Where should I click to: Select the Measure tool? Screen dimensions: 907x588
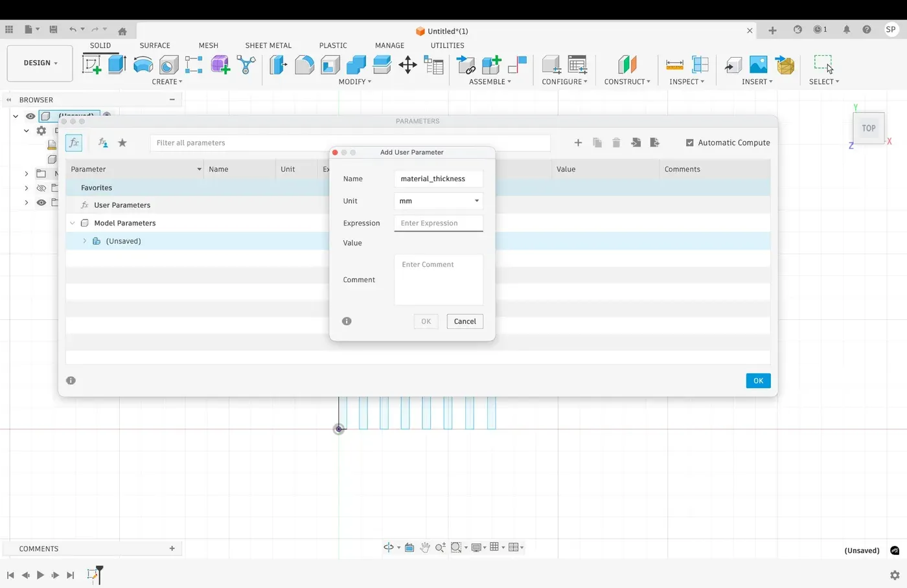pyautogui.click(x=674, y=64)
